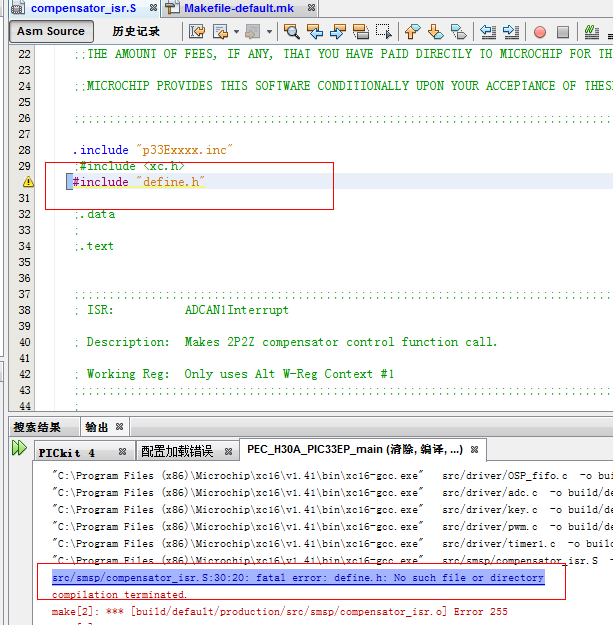Click grey Stop Macro Recording square
The image size is (613, 625).
(x=563, y=32)
